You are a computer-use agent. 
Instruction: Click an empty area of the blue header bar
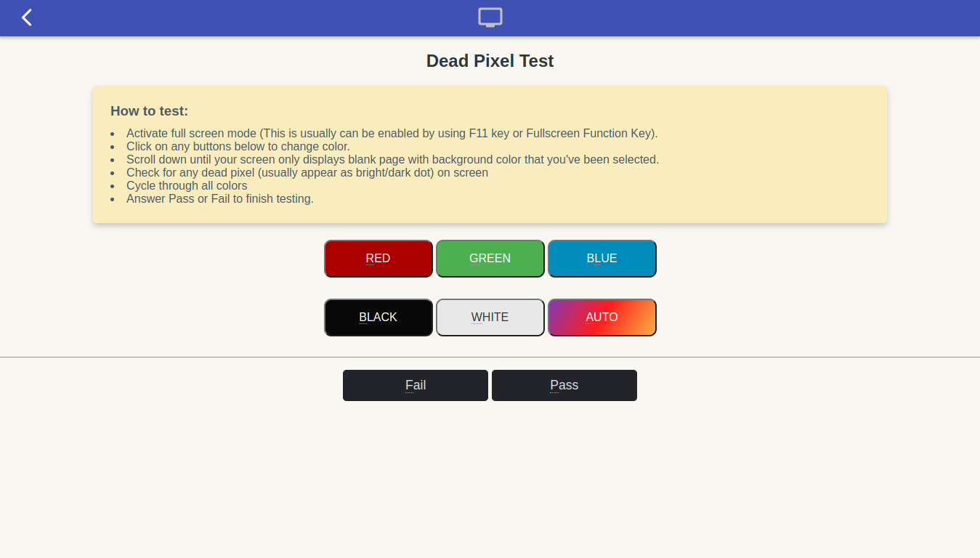click(x=726, y=17)
